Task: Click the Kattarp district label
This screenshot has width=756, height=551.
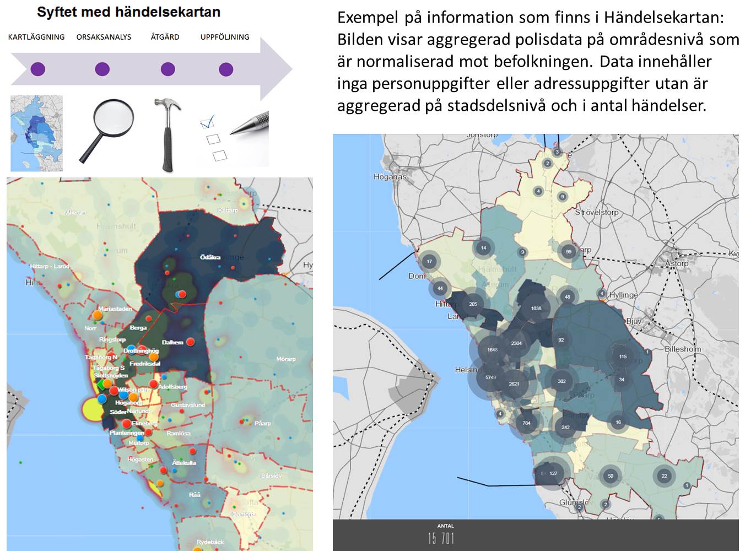Action: tap(228, 210)
